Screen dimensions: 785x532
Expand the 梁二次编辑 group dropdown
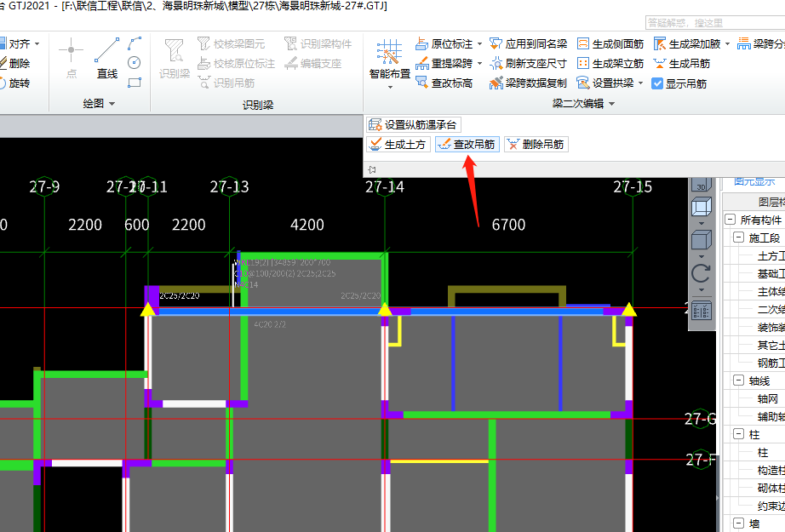coord(612,104)
